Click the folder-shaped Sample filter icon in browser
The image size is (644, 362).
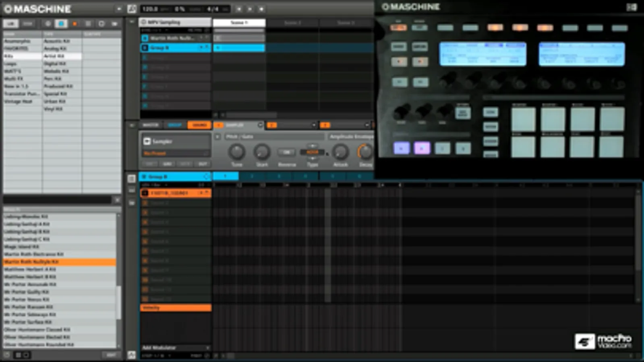114,24
